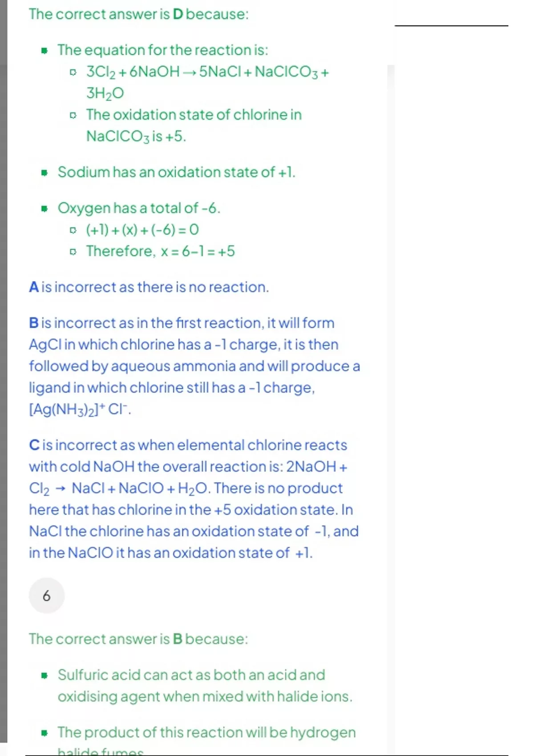Screen dimensions: 534x756
Task: Click the square bullet before 'The equation for the reaction'
Action: coord(44,50)
